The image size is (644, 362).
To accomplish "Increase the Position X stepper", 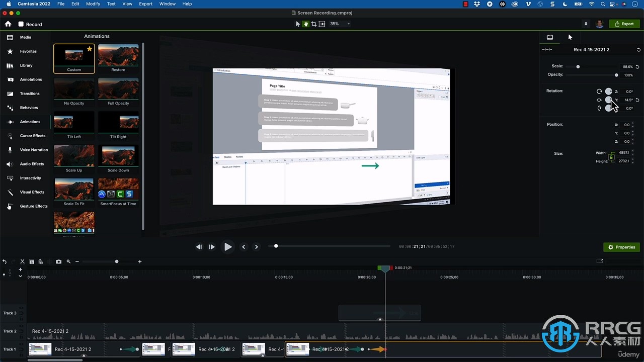I will [633, 123].
